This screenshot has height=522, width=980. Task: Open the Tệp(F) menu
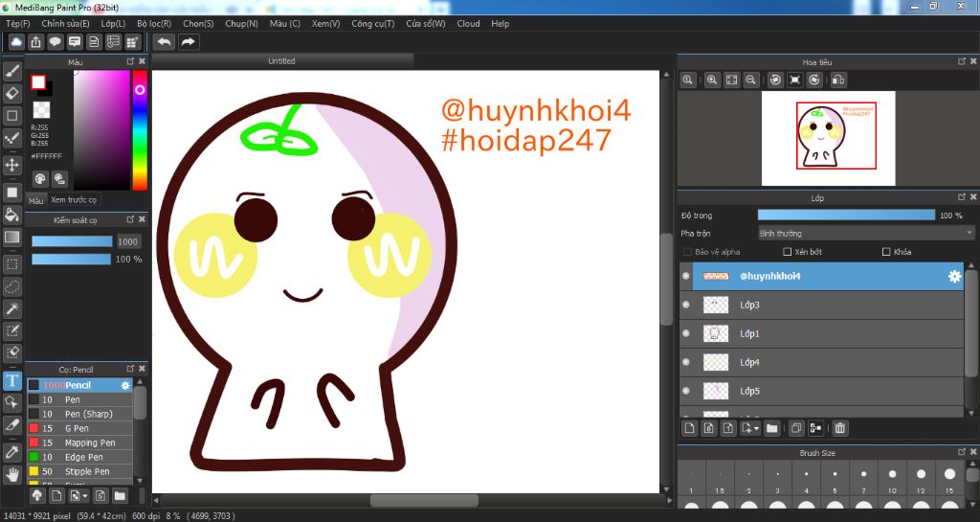tap(18, 23)
